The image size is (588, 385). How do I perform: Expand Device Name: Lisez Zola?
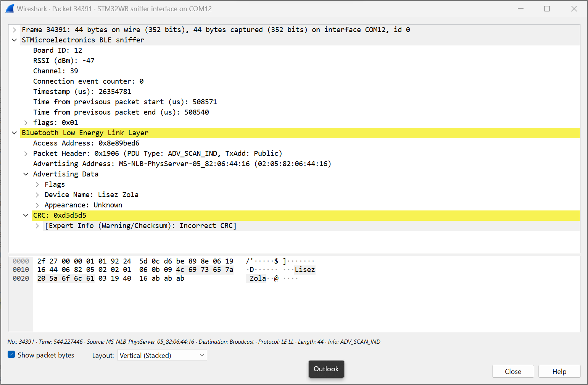pyautogui.click(x=37, y=195)
